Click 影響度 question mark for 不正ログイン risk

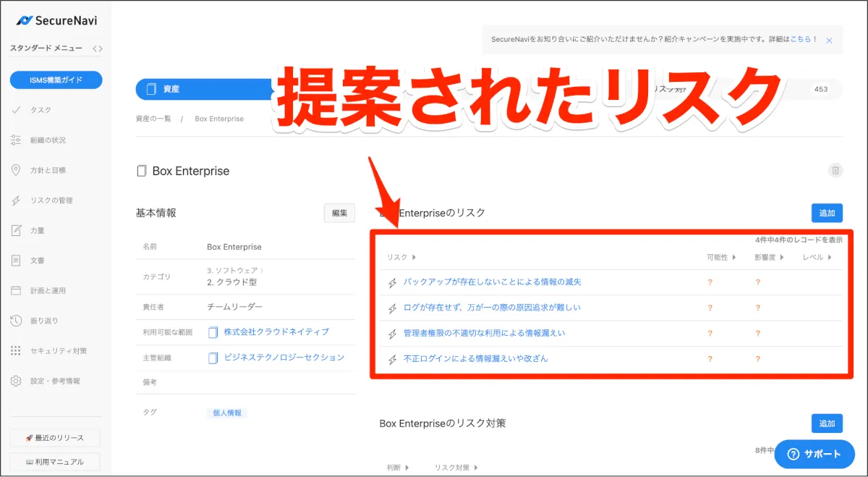click(758, 358)
